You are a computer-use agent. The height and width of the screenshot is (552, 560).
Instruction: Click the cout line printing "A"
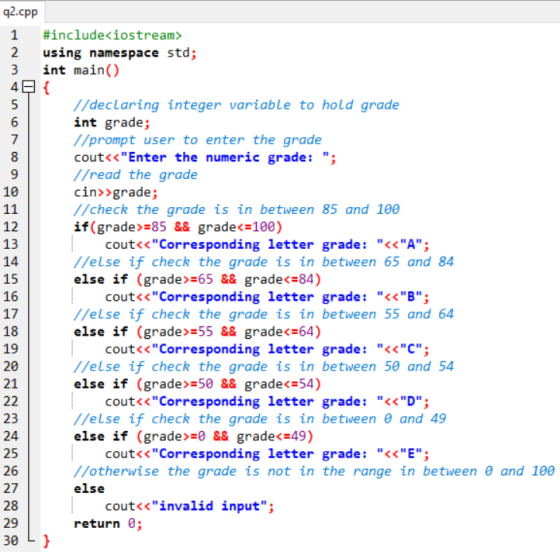pos(267,245)
